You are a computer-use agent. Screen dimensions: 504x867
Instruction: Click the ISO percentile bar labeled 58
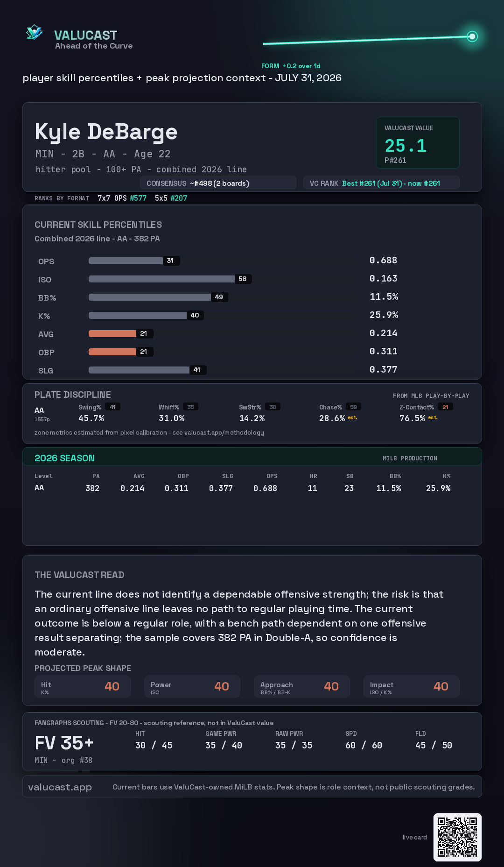(161, 279)
